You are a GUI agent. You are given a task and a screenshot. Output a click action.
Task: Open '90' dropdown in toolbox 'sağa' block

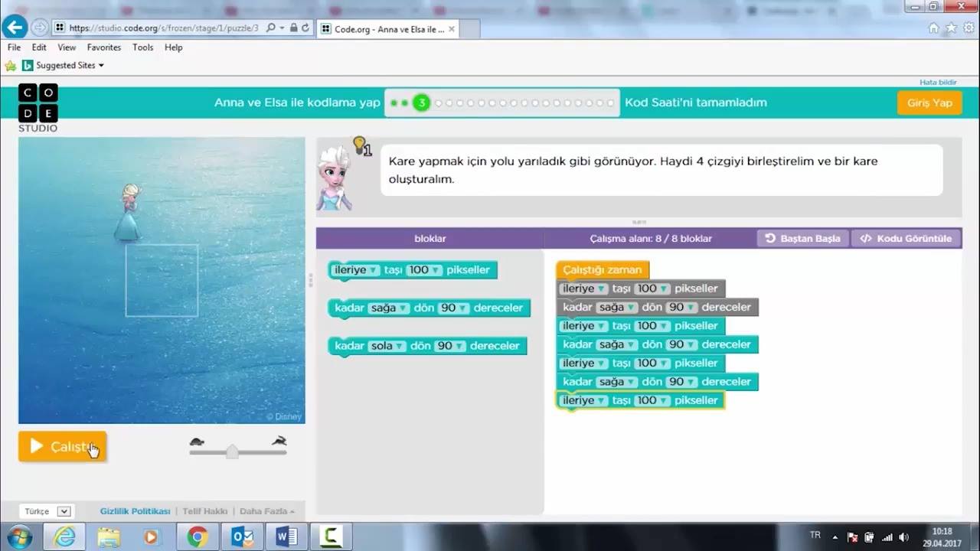tap(452, 308)
